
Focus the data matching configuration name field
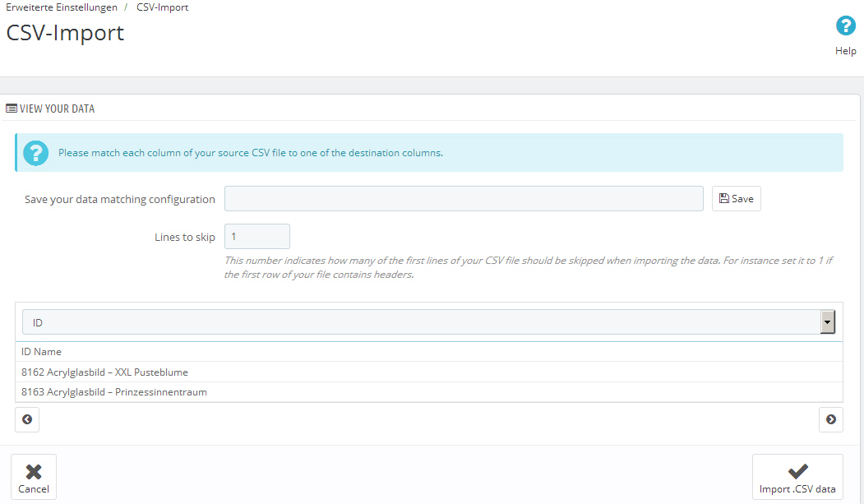(x=464, y=199)
